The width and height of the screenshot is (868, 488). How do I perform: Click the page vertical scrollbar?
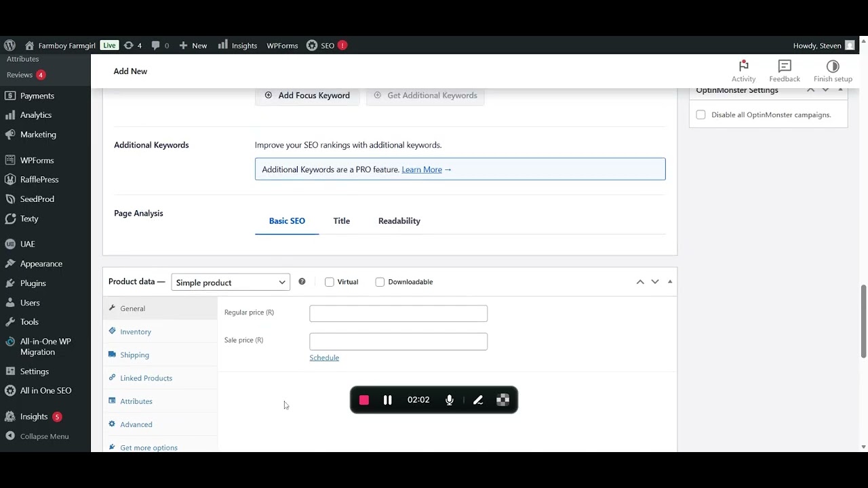point(863,322)
